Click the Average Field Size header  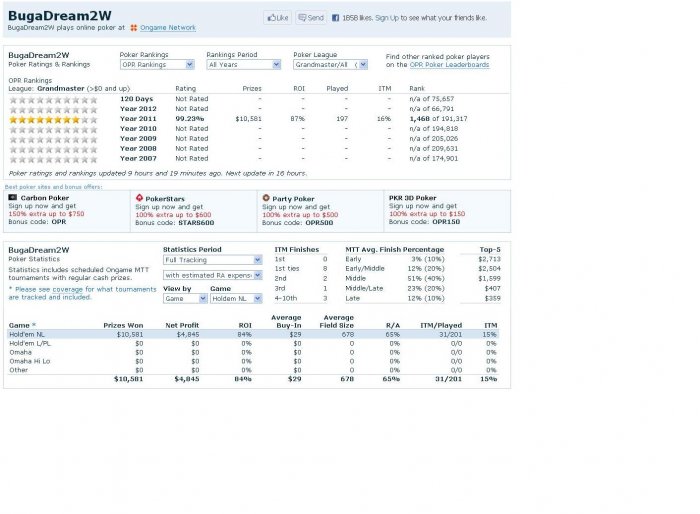pos(337,322)
